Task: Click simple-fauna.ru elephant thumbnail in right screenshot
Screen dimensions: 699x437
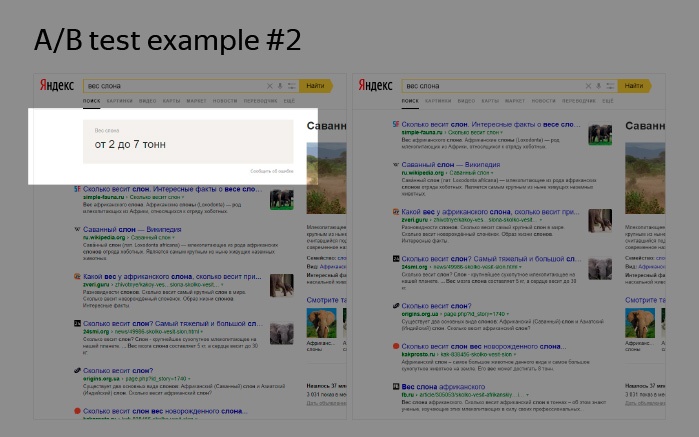Action: (x=600, y=135)
